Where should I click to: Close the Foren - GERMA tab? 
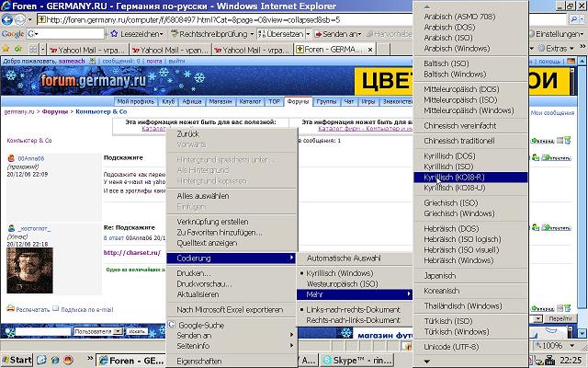(370, 49)
